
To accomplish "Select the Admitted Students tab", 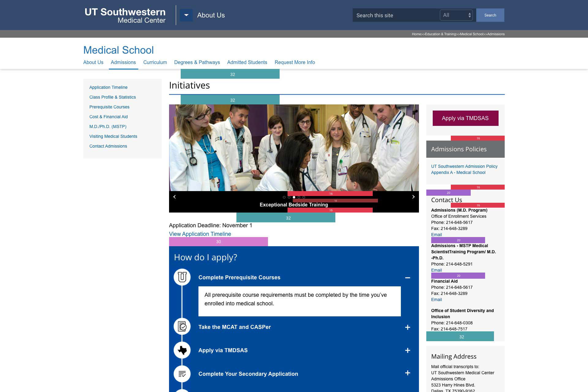I will tap(247, 62).
